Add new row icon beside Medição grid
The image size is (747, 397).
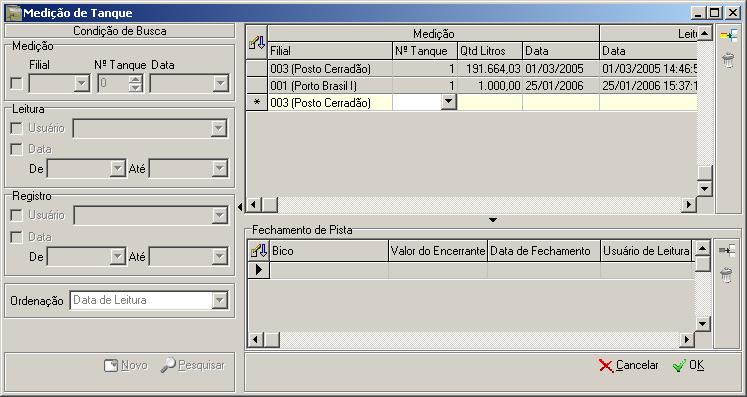tap(728, 36)
